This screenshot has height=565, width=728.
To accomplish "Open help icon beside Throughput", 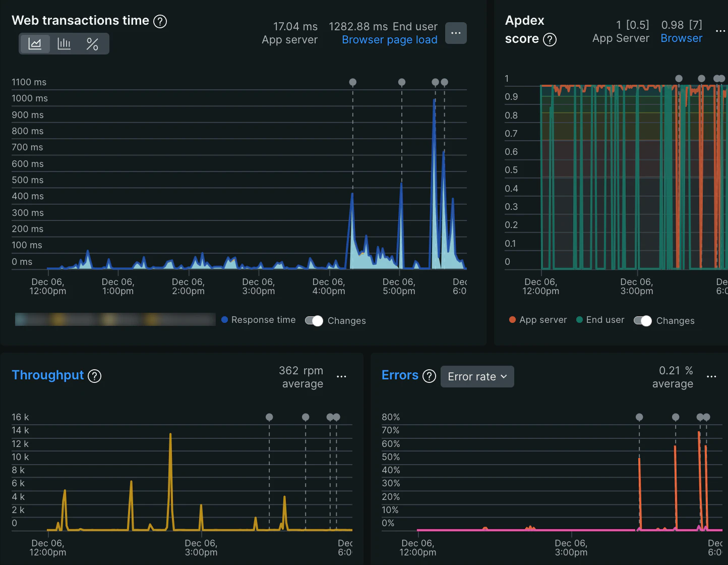I will click(94, 376).
